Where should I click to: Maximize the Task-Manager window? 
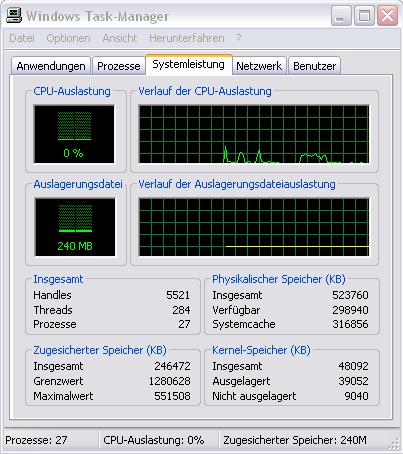364,15
